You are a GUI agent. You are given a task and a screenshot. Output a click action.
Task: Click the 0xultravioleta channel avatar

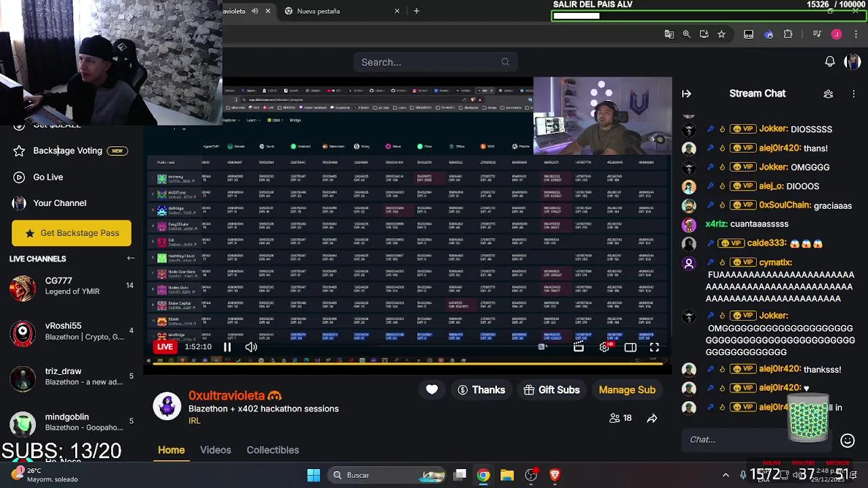pyautogui.click(x=167, y=406)
